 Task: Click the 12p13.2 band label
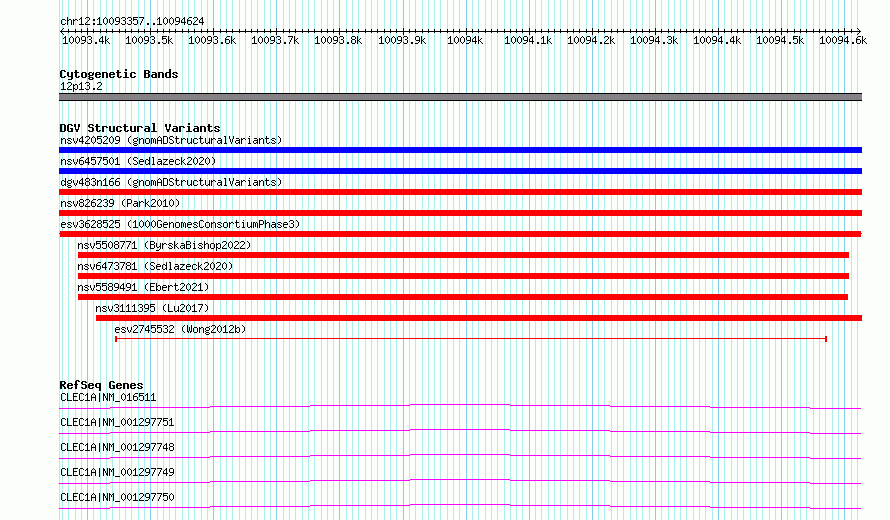tap(81, 86)
